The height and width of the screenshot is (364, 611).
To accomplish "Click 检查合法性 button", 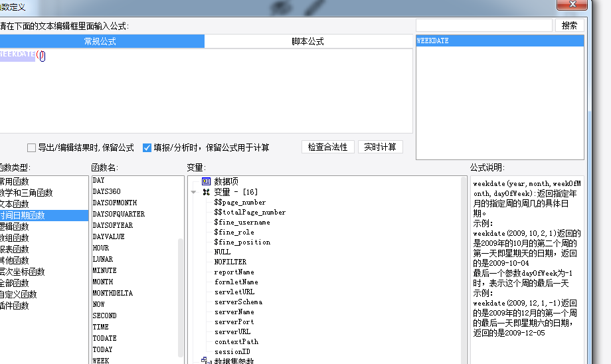I will click(x=327, y=147).
